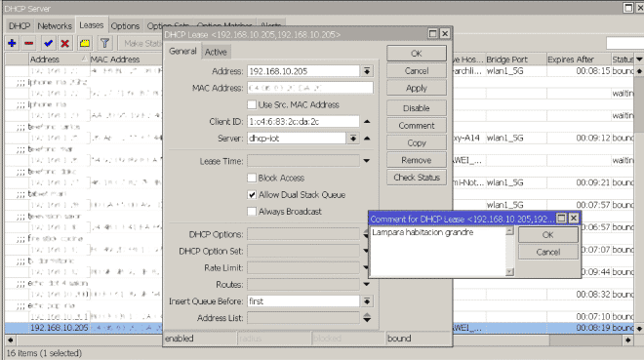Image resolution: width=644 pixels, height=360 pixels.
Task: Sort by Bridge Port column header
Action: pos(515,60)
